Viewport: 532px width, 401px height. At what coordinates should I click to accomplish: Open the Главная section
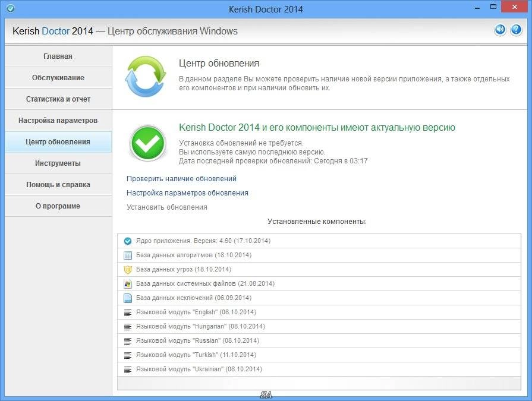point(58,56)
